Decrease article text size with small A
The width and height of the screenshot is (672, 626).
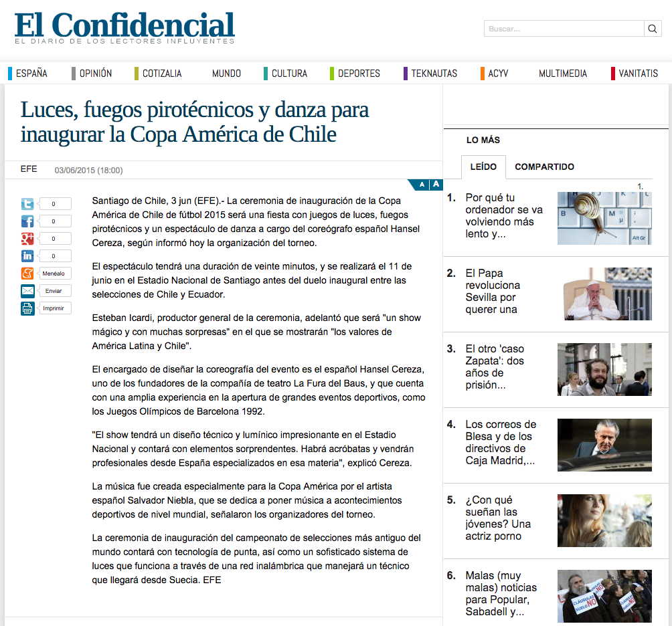click(422, 185)
